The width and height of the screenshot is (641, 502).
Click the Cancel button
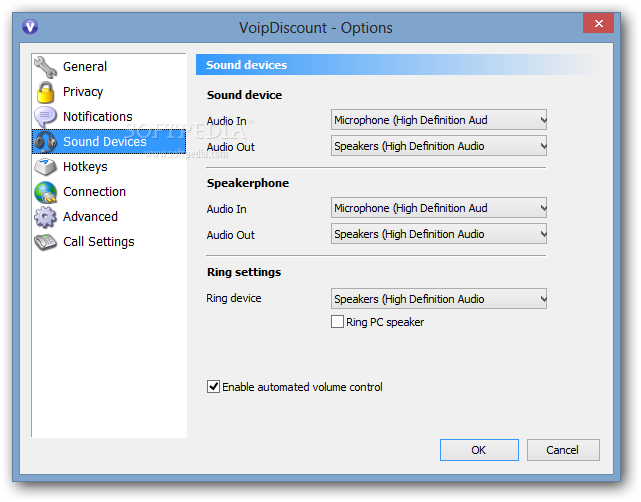pyautogui.click(x=563, y=450)
